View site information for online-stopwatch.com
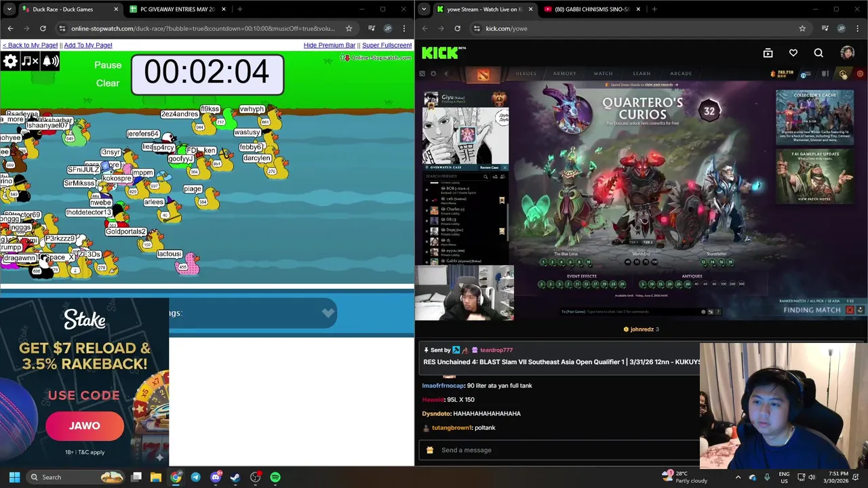 coord(62,28)
